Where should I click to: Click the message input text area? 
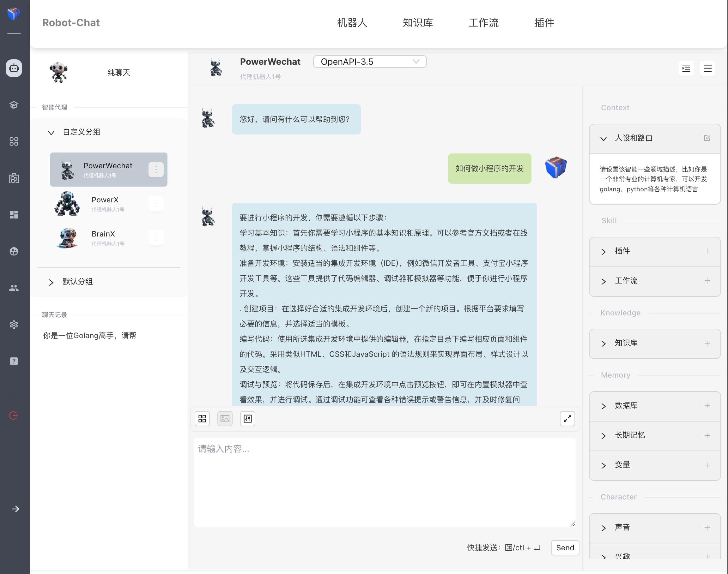pyautogui.click(x=384, y=482)
